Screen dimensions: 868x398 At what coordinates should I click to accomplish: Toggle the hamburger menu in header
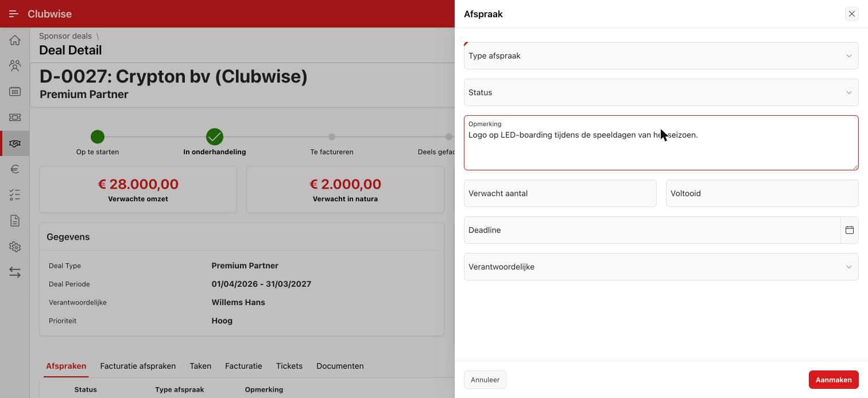coord(14,14)
